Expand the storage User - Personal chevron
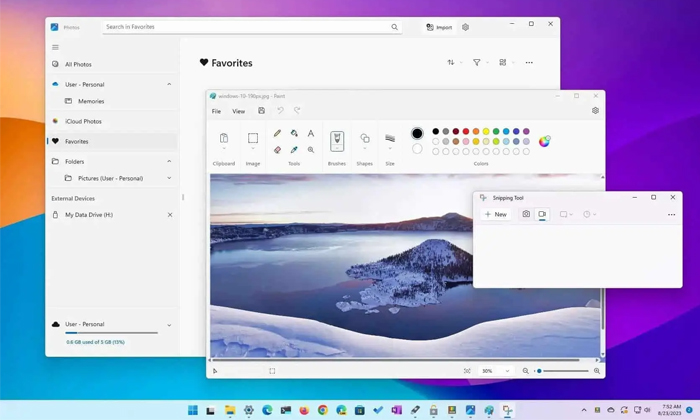 [169, 325]
